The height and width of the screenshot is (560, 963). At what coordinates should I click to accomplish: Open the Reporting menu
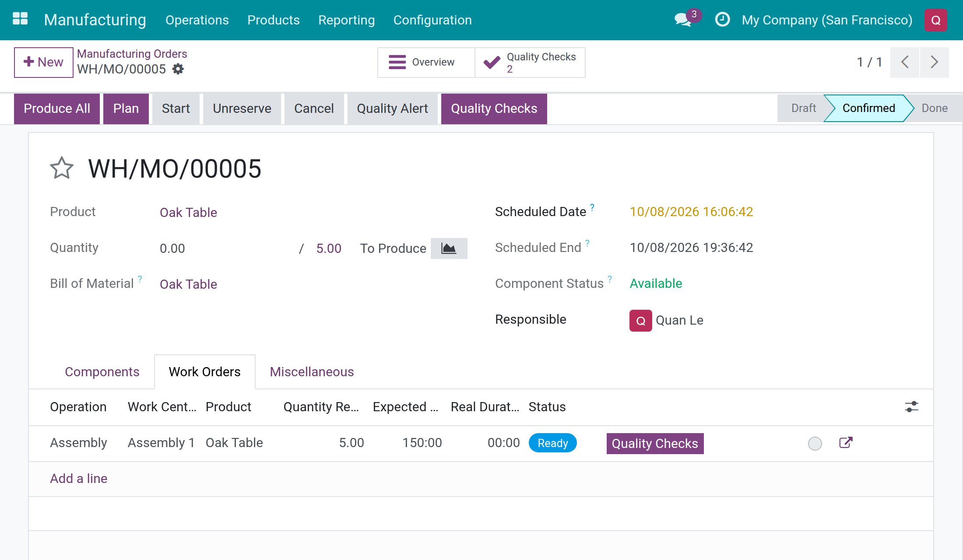point(346,20)
